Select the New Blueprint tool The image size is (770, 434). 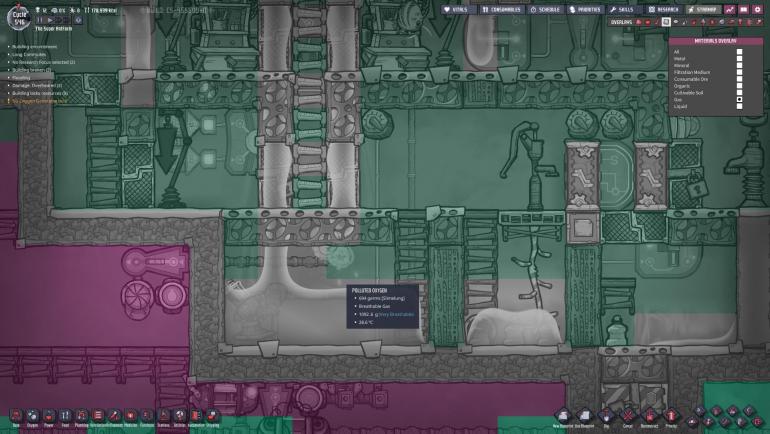(x=563, y=415)
